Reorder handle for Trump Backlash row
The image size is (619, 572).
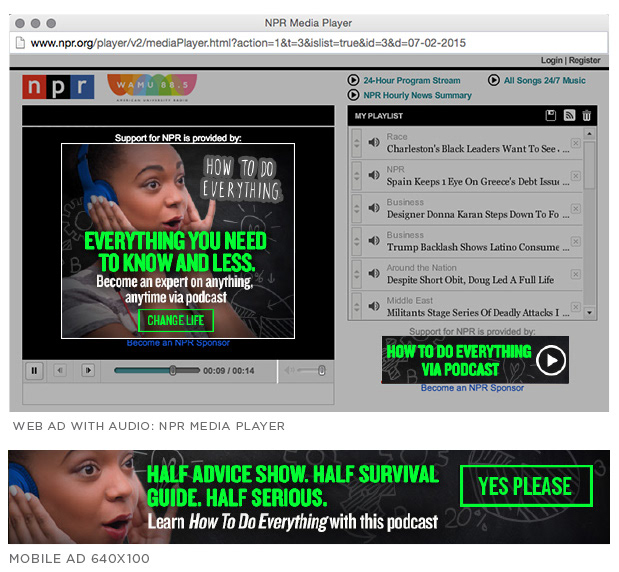[x=356, y=241]
